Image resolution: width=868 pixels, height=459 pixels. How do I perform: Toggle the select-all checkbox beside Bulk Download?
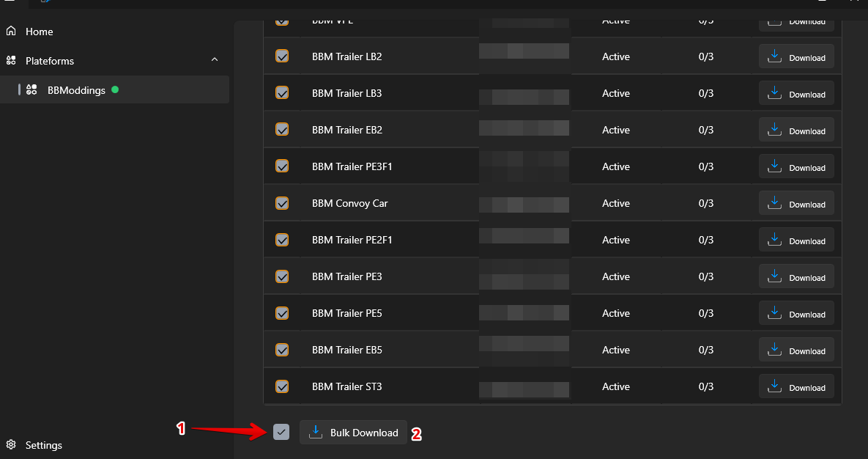[281, 432]
